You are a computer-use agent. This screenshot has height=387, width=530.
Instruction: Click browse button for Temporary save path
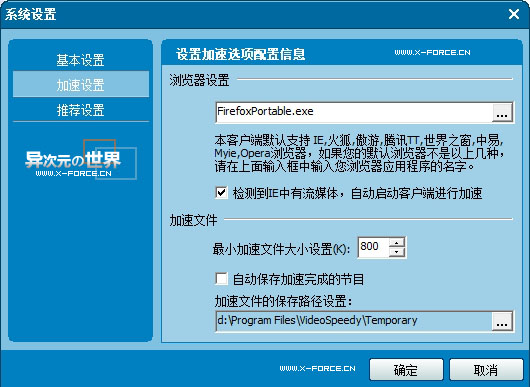pyautogui.click(x=502, y=321)
